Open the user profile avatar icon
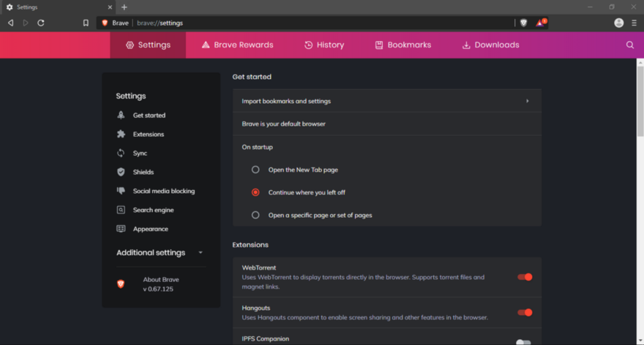The width and height of the screenshot is (644, 345). point(619,23)
